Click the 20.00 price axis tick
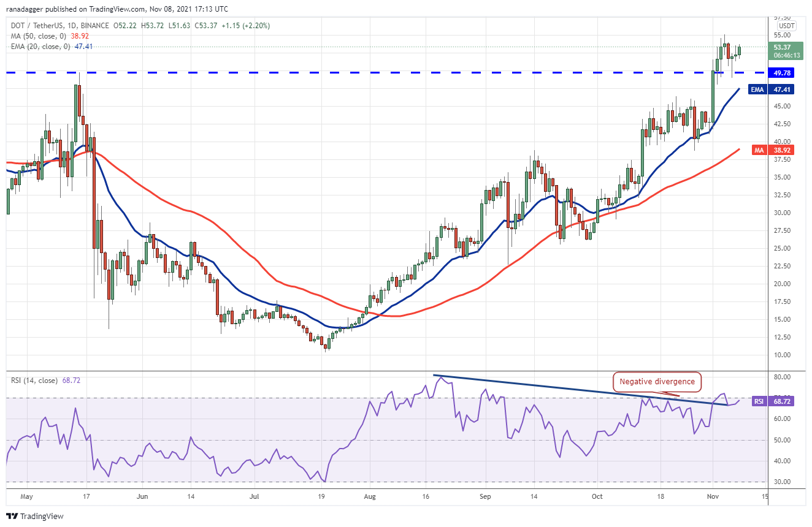Image resolution: width=812 pixels, height=527 pixels. 782,284
